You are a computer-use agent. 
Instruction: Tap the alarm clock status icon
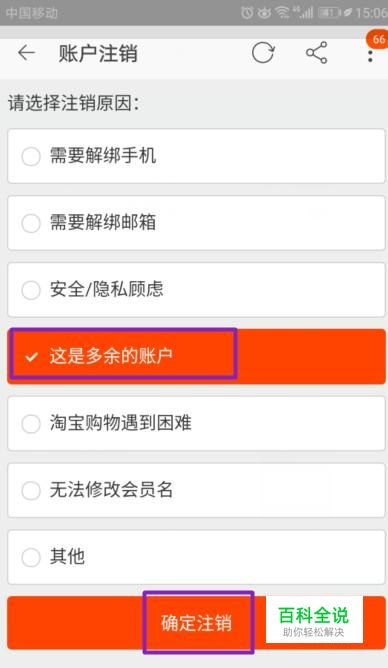(x=247, y=13)
